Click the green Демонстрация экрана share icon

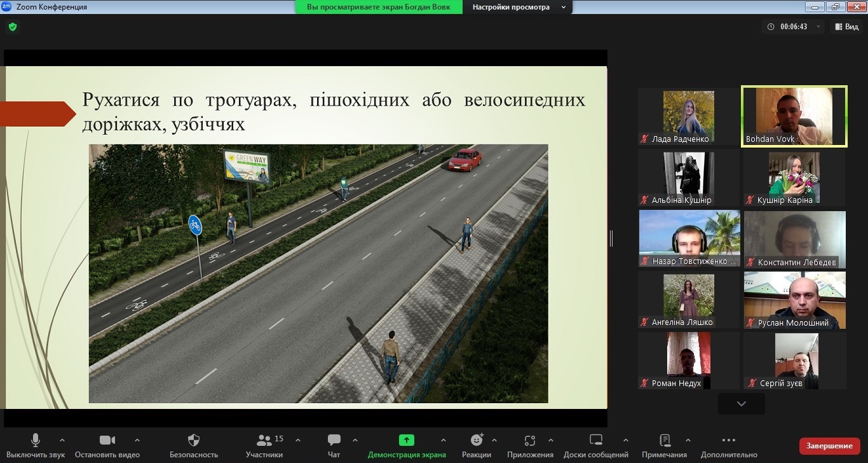[x=406, y=440]
